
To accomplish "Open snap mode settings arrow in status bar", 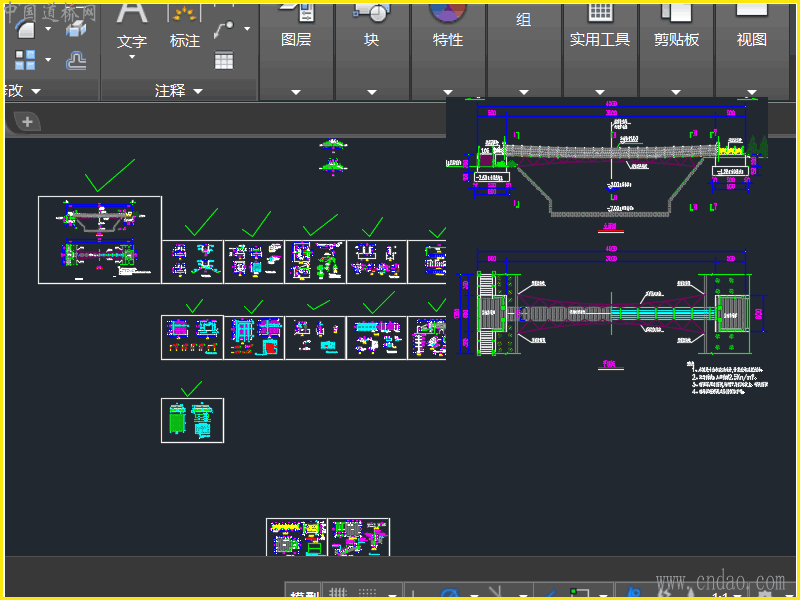I will click(391, 594).
